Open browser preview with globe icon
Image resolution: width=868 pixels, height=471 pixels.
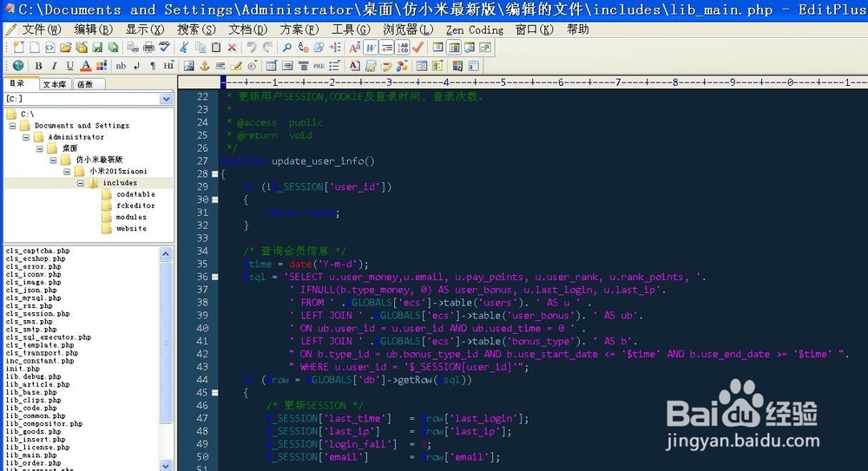click(x=18, y=66)
